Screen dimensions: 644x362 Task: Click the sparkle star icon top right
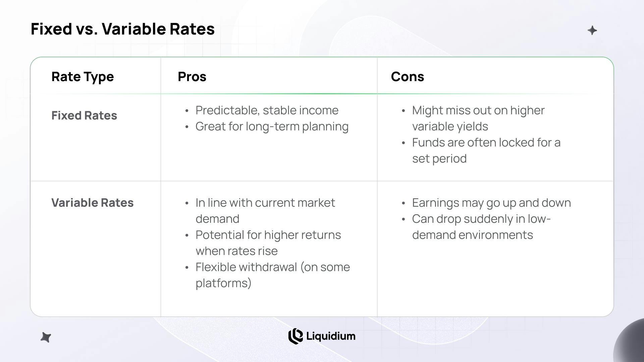592,31
